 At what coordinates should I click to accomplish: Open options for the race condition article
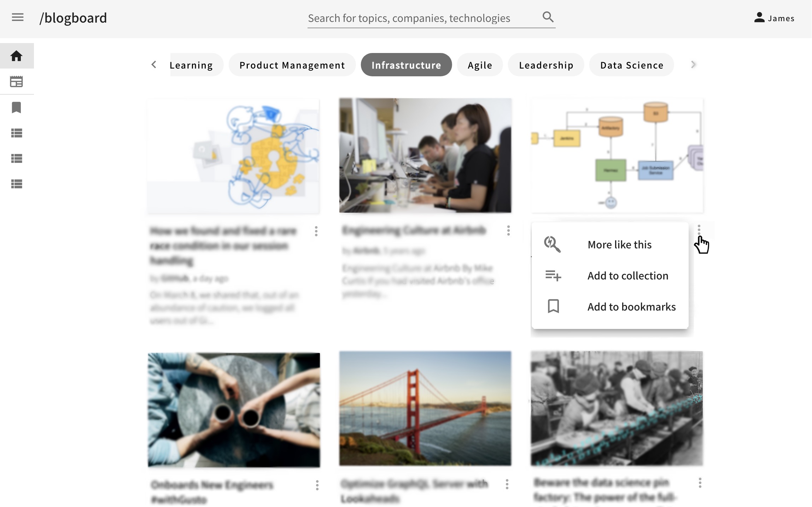click(316, 231)
